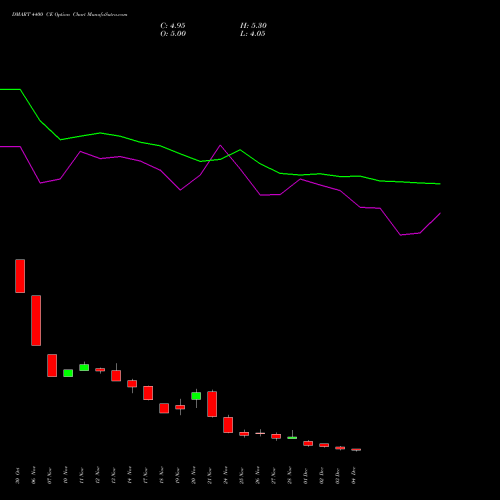
Task: Select the red candle for 14 Nov
Action: pos(132,384)
